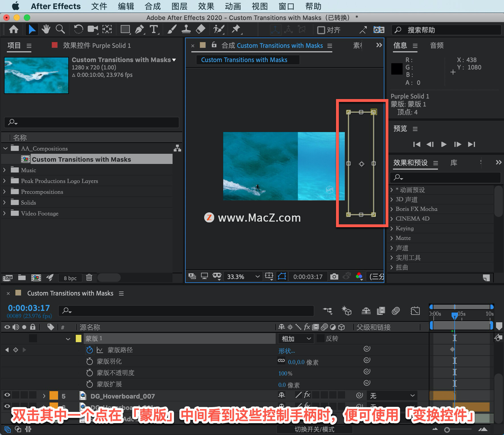Select the Rectangle shape tool
The height and width of the screenshot is (435, 504).
click(125, 29)
